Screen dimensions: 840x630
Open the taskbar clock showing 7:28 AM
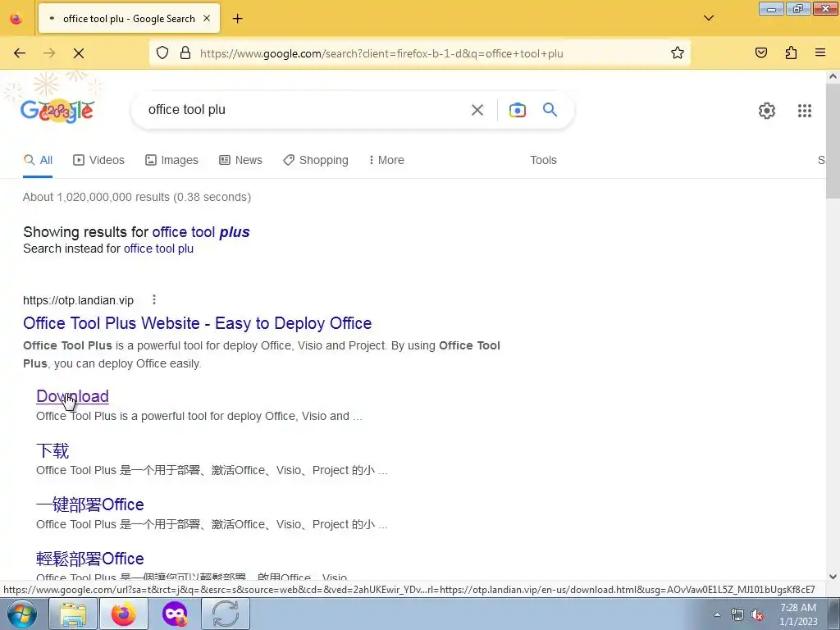[x=797, y=614]
